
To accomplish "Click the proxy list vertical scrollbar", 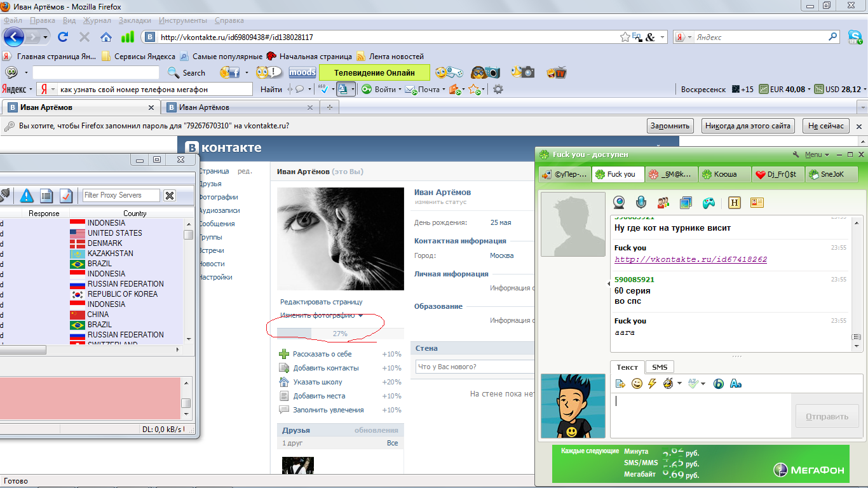I will (x=188, y=281).
